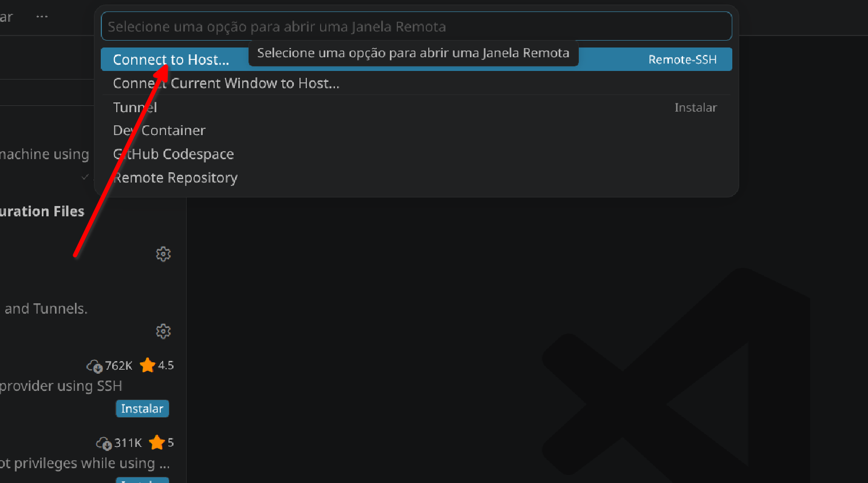Click the '311K' download count
Viewport: 868px width, 483px height.
128,443
